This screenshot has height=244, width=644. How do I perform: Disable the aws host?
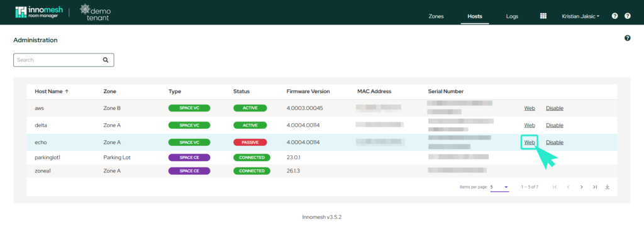[555, 108]
